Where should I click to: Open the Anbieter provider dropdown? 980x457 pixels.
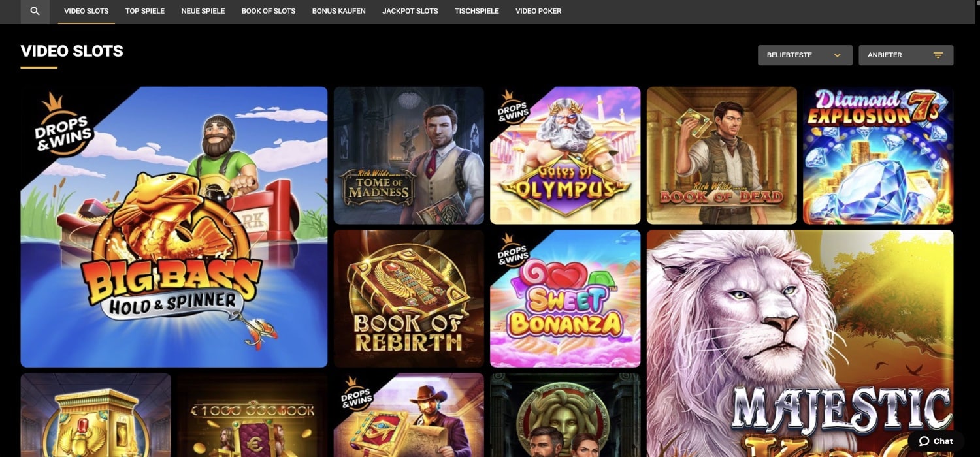[x=906, y=55]
